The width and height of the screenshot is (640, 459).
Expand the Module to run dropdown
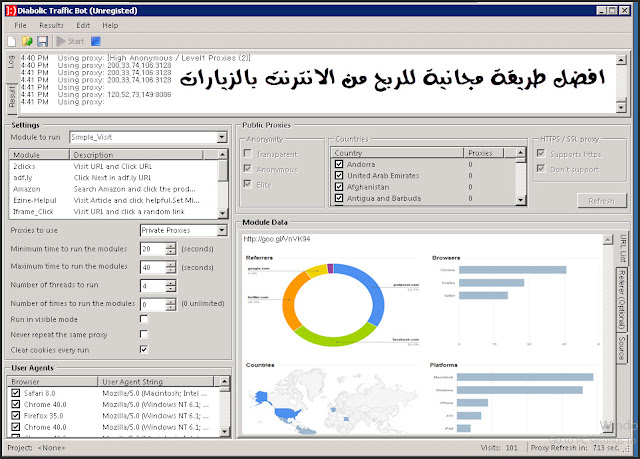222,137
